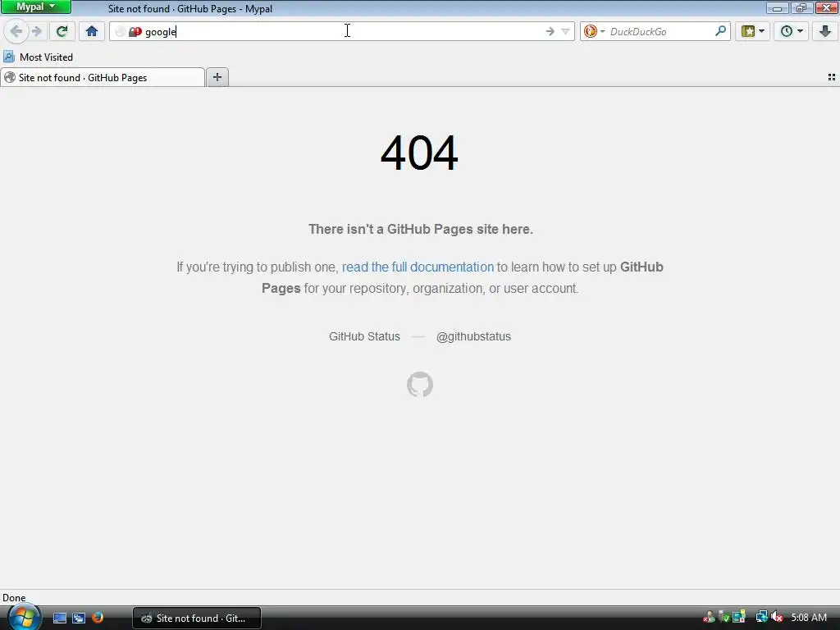
Task: Select the Site not found GitHub Pages tab
Action: (103, 78)
